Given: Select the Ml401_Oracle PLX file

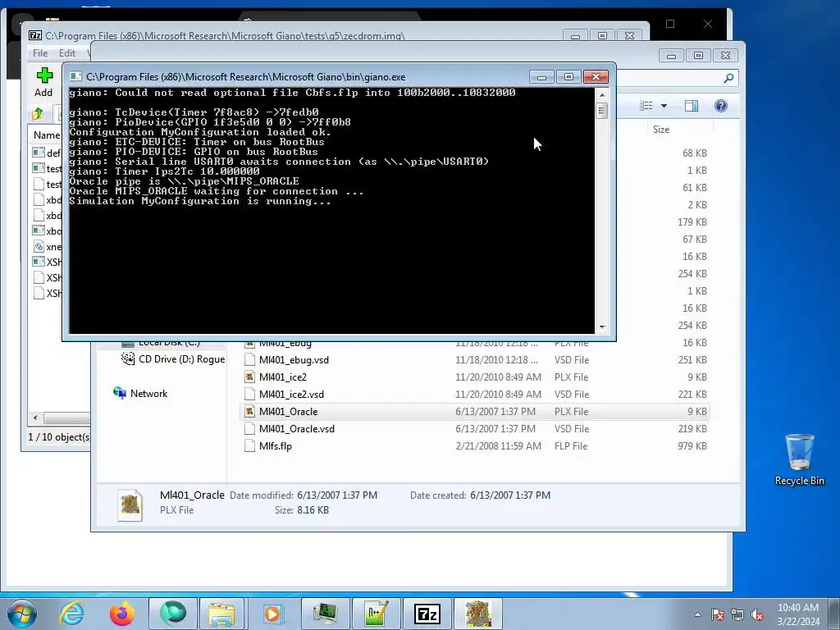Looking at the screenshot, I should [476, 412].
